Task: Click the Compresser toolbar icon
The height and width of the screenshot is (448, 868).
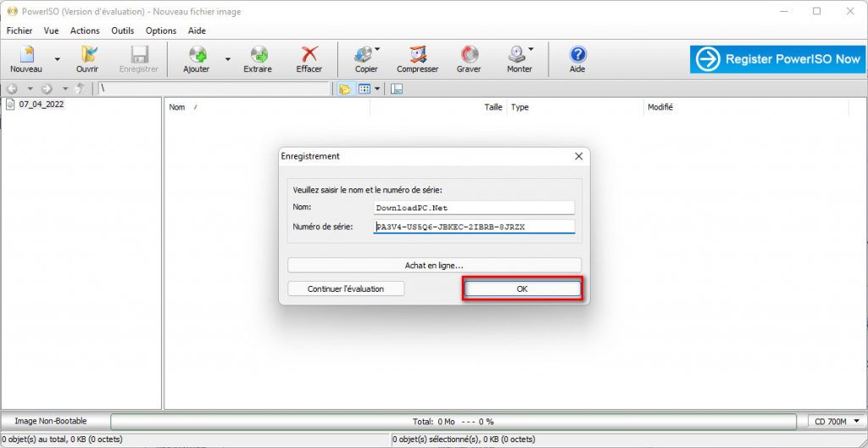Action: 417,55
